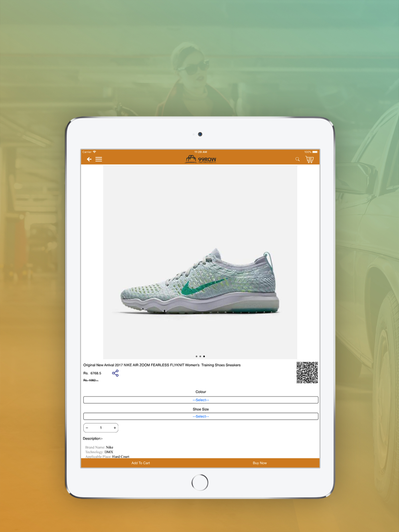Select the first image carousel dot
399x532 pixels.
[x=196, y=357]
